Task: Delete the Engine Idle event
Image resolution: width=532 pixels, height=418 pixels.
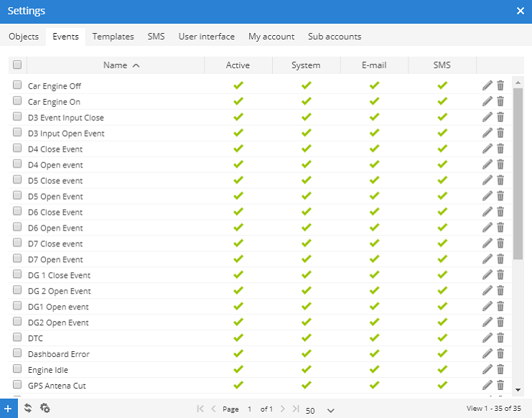Action: click(x=500, y=370)
